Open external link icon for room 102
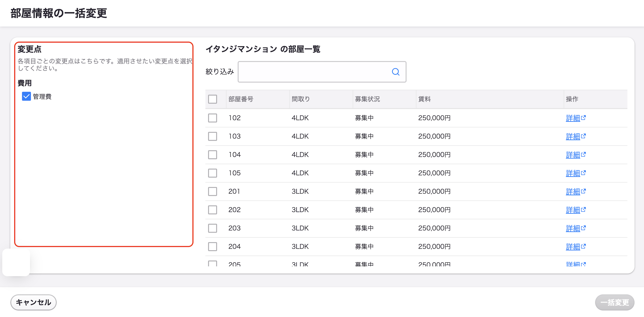The width and height of the screenshot is (644, 317). pyautogui.click(x=583, y=118)
